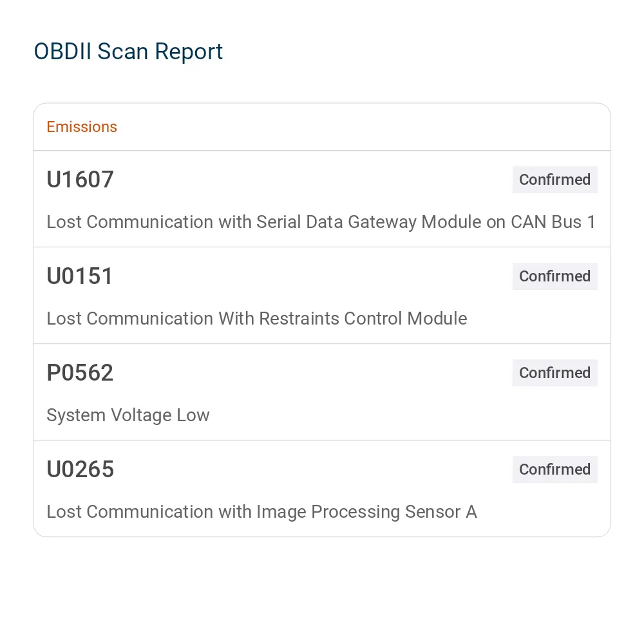Screen dimensions: 644x644
Task: Open the P0562 trouble code
Action: [x=80, y=372]
